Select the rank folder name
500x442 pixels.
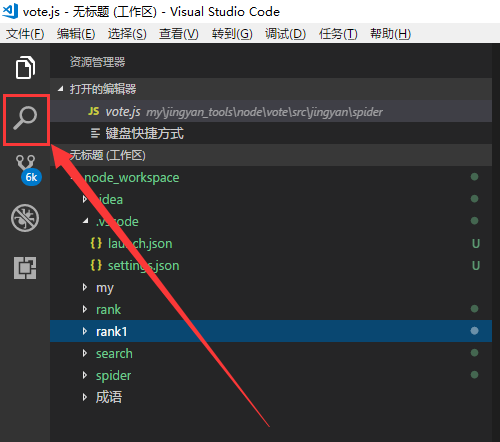click(108, 309)
